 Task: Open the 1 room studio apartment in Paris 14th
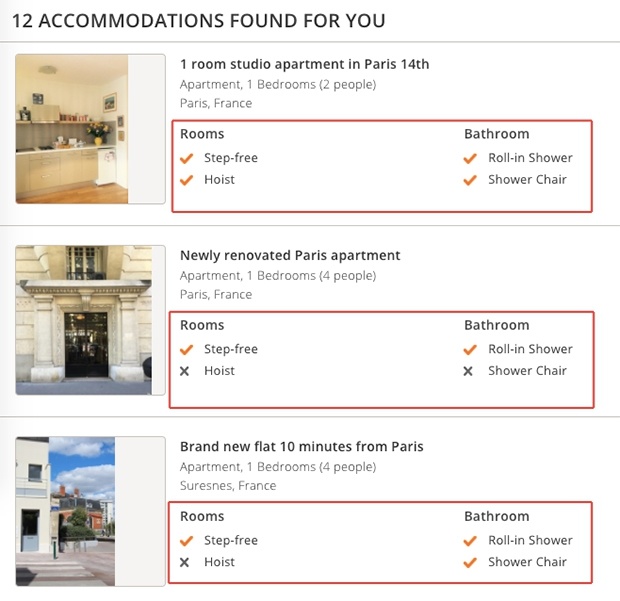click(304, 64)
